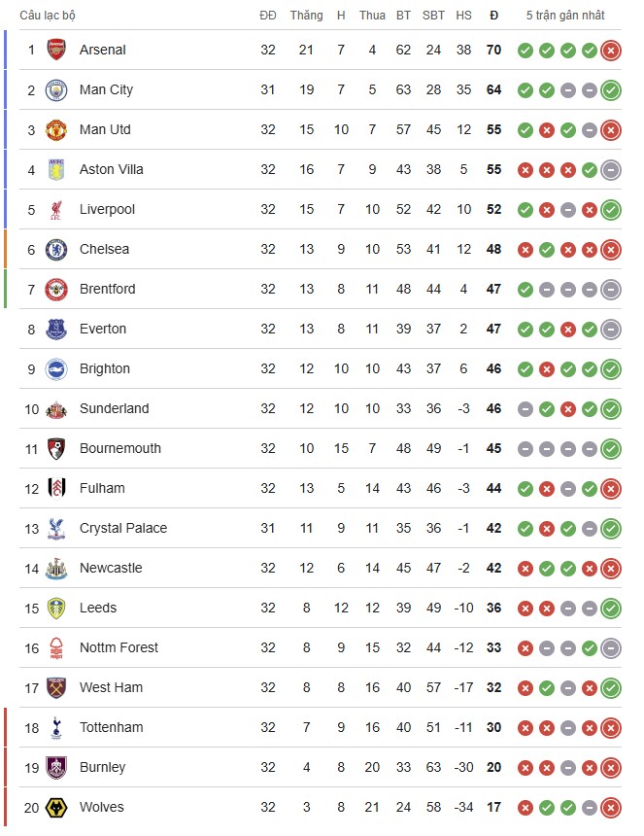644x836 pixels.
Task: Click the Man City club crest
Action: (56, 89)
